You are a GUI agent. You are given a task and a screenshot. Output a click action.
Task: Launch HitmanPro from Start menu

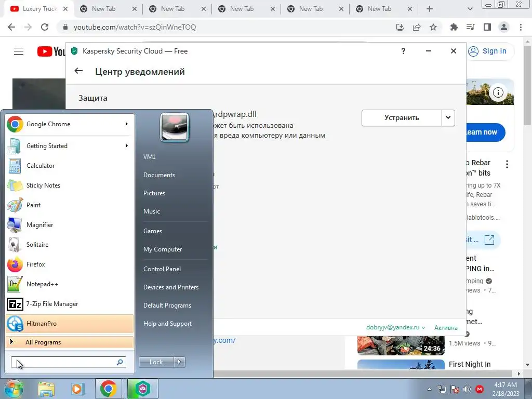(x=70, y=323)
